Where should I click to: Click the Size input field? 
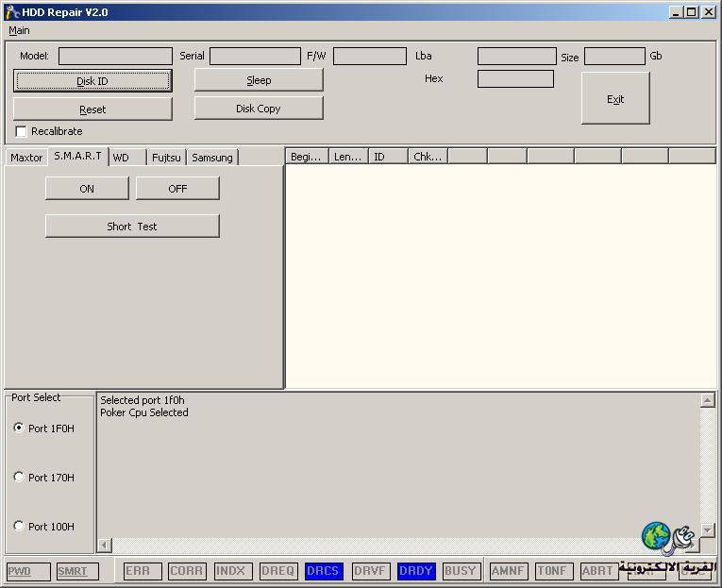tap(614, 57)
